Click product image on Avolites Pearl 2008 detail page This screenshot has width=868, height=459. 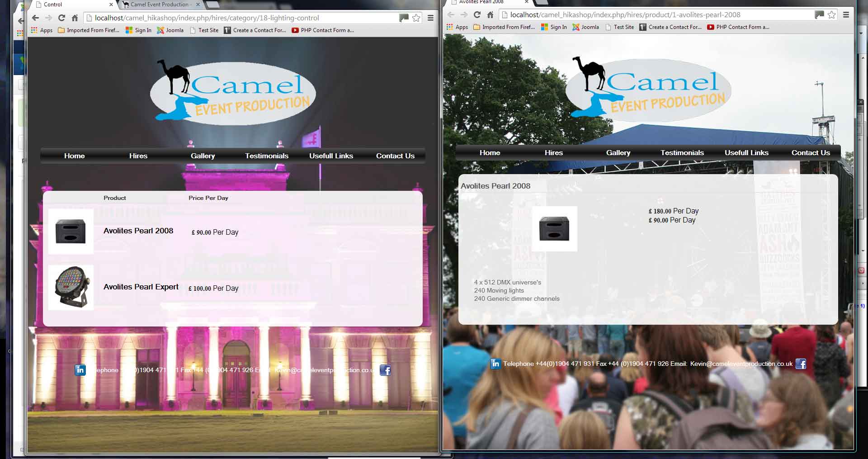(x=554, y=229)
